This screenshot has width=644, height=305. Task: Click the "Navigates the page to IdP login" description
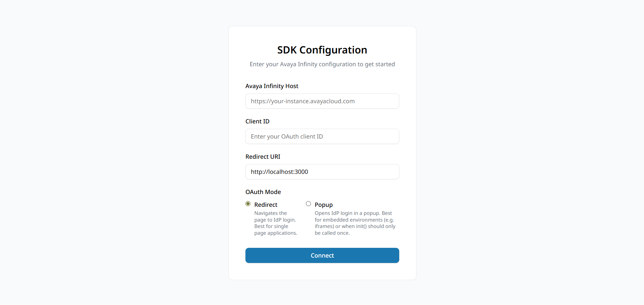pos(276,223)
